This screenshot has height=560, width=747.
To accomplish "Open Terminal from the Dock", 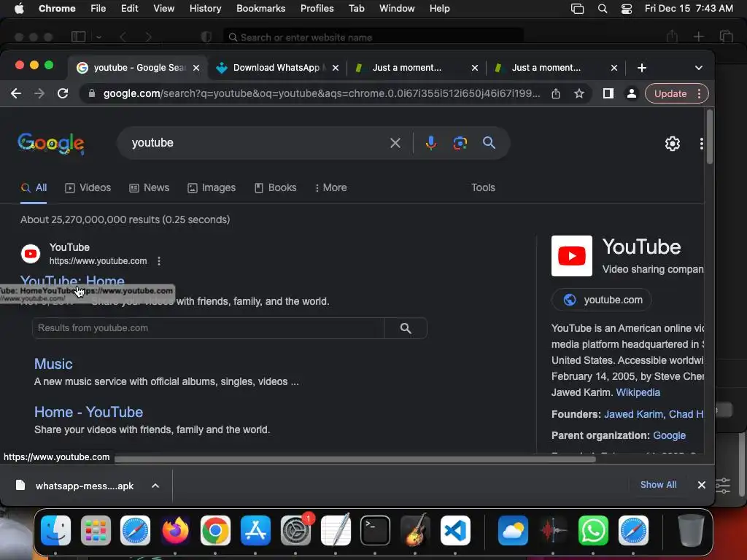I will (x=375, y=530).
